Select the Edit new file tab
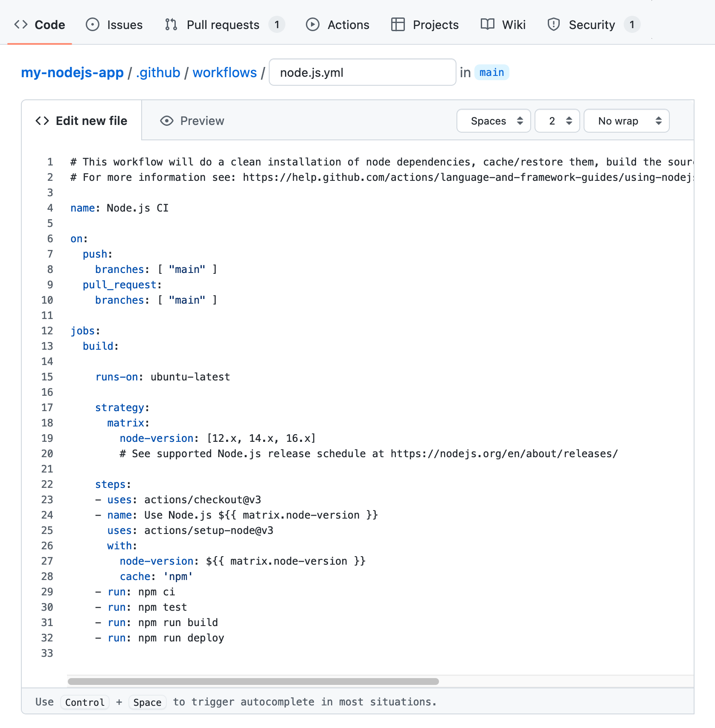 (91, 121)
